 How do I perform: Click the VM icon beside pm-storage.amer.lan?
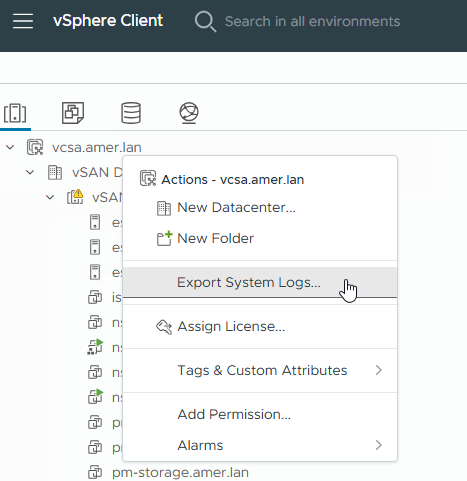[95, 472]
